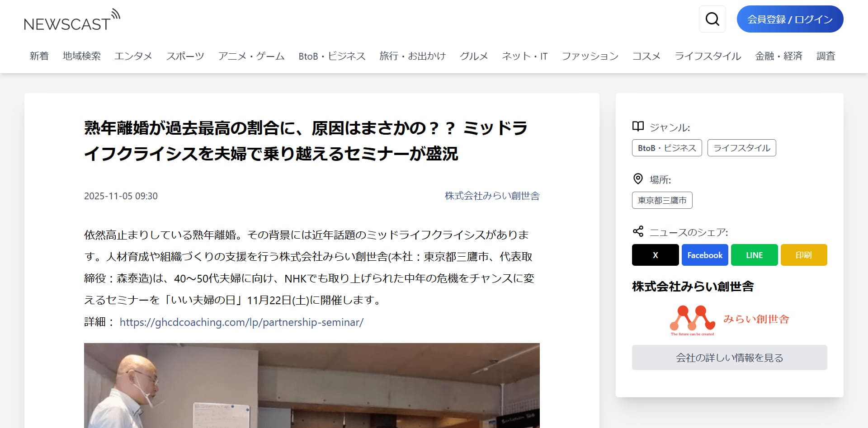This screenshot has height=428, width=868.
Task: Share the article on Facebook
Action: coord(704,255)
